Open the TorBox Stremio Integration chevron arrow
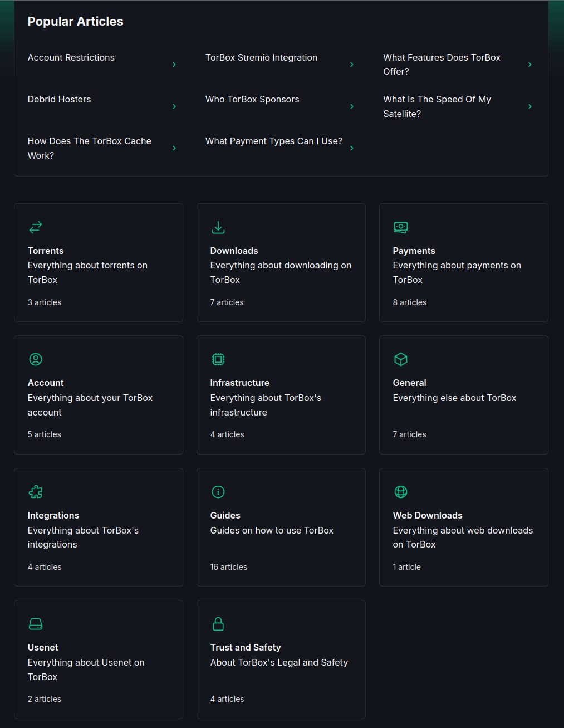Image resolution: width=564 pixels, height=728 pixels. coord(352,65)
